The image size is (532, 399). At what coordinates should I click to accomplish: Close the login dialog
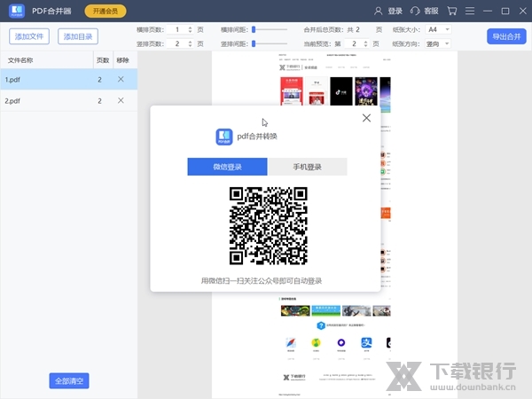click(366, 118)
